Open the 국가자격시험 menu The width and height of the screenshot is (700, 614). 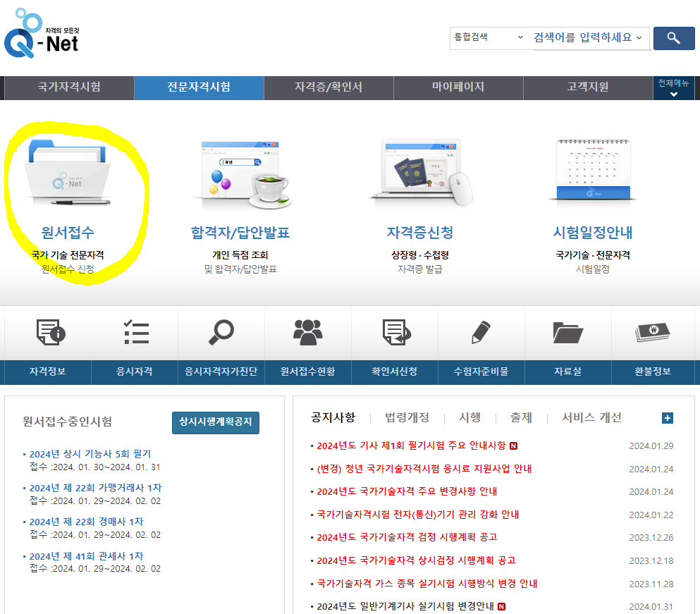[69, 87]
